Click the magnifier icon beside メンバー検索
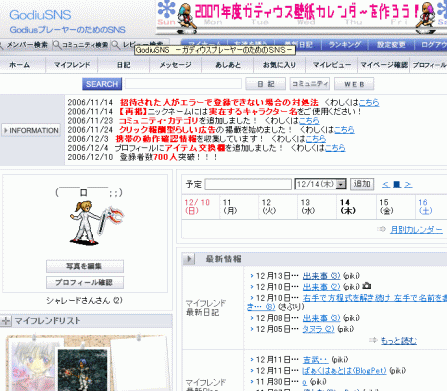This screenshot has height=391, width=447. click(x=1, y=45)
